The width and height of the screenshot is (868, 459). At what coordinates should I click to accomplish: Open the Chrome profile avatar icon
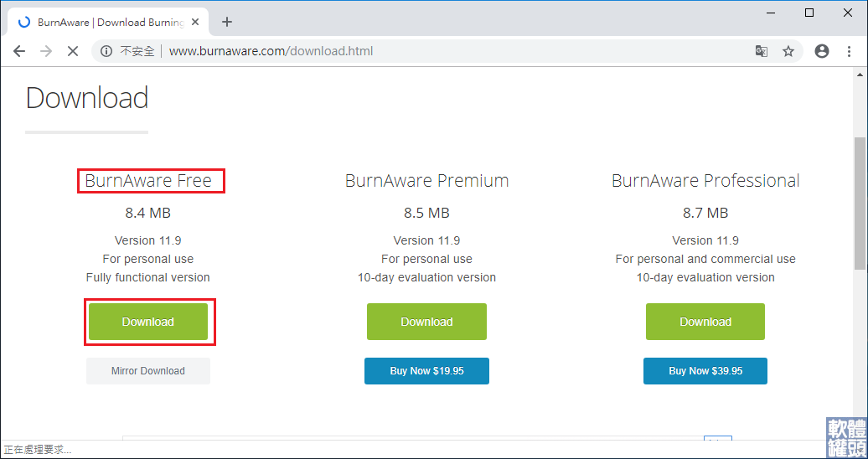tap(822, 51)
